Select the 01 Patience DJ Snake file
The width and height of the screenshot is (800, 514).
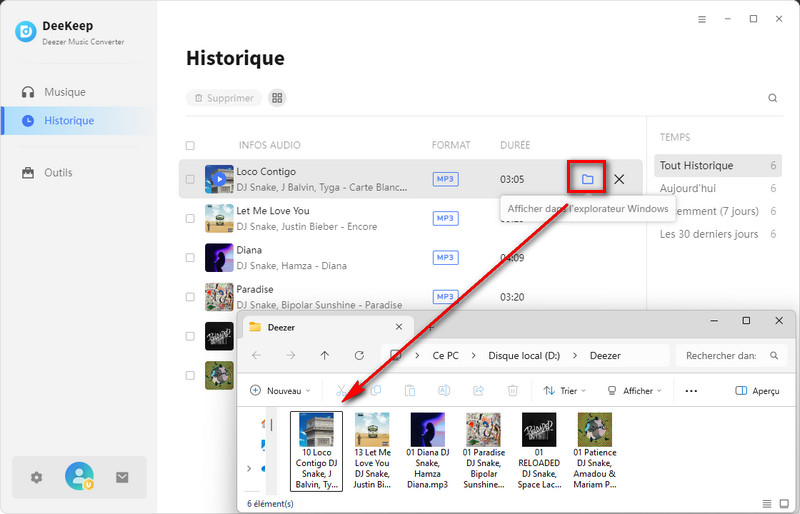pyautogui.click(x=594, y=451)
